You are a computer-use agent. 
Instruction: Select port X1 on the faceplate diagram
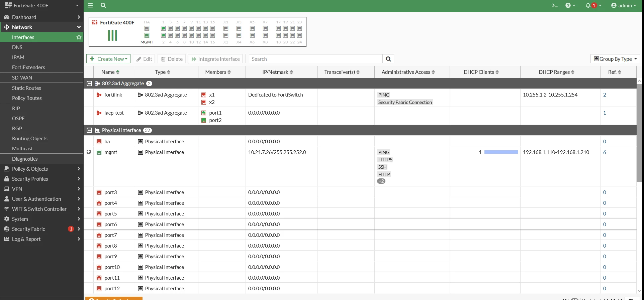(226, 28)
